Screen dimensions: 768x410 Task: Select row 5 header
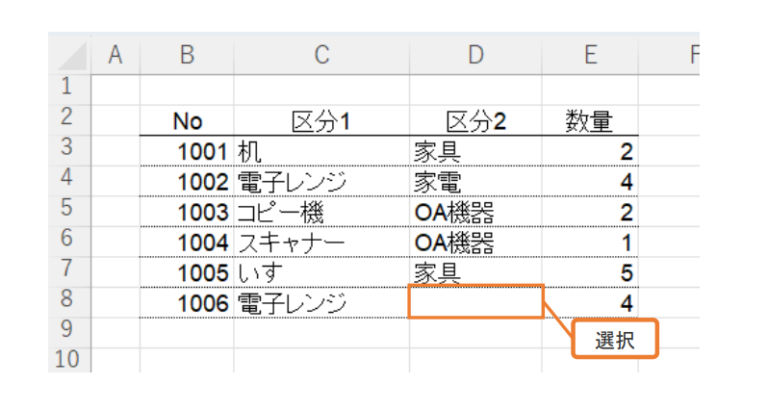tap(69, 211)
